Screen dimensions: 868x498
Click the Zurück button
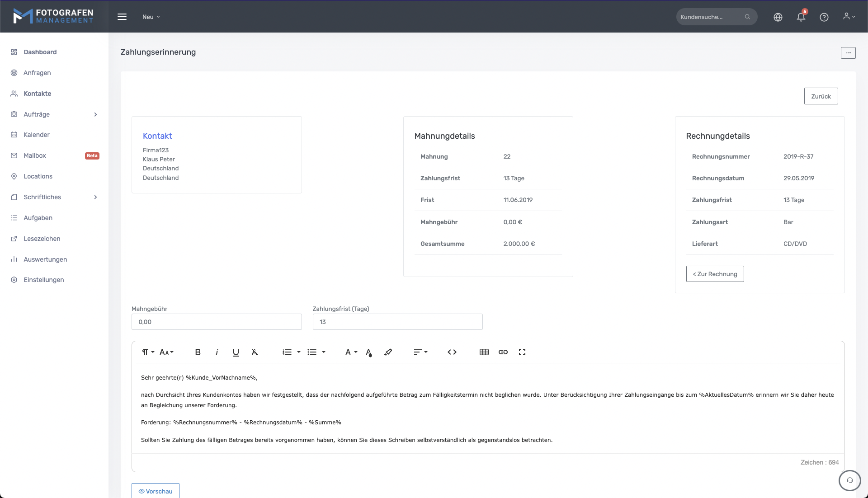pyautogui.click(x=821, y=96)
